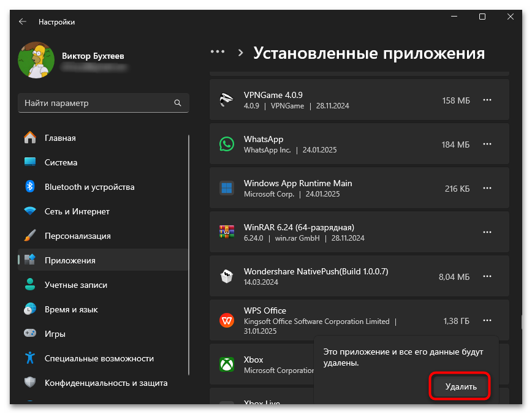Select the Игры gamepad icon
Screen dimensions: 532x414
click(x=29, y=334)
